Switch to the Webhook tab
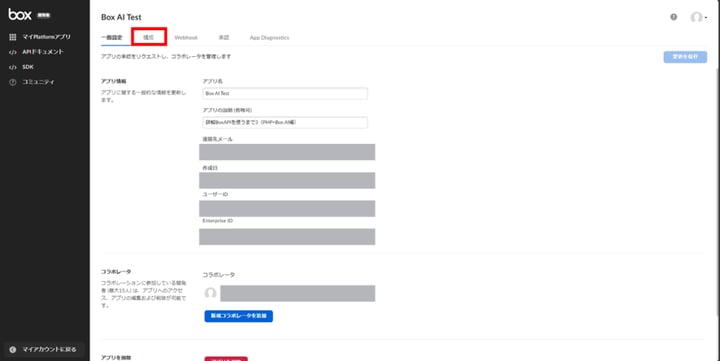Screen dimensions: 720x361 coord(186,38)
